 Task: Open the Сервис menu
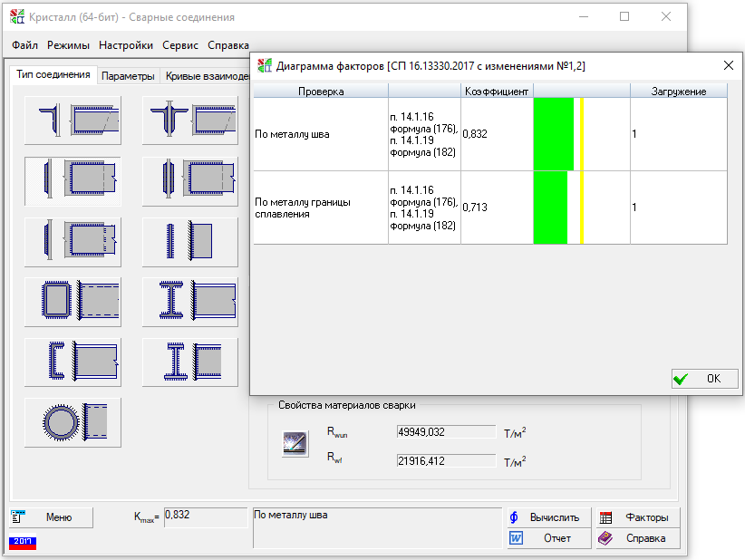180,45
